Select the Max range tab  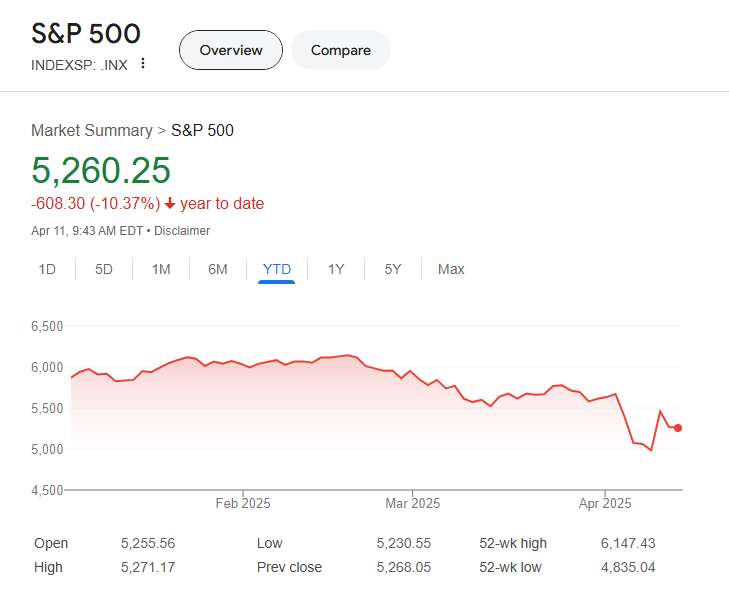[x=451, y=269]
